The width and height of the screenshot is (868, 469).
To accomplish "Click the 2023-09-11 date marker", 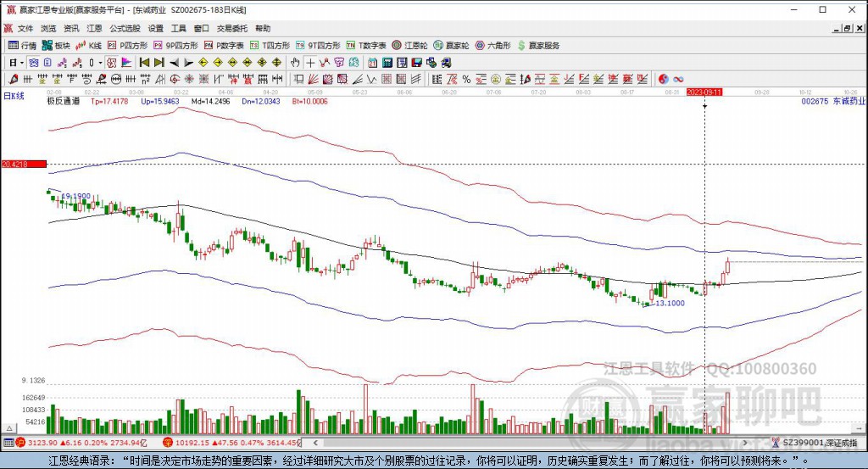I will [704, 92].
